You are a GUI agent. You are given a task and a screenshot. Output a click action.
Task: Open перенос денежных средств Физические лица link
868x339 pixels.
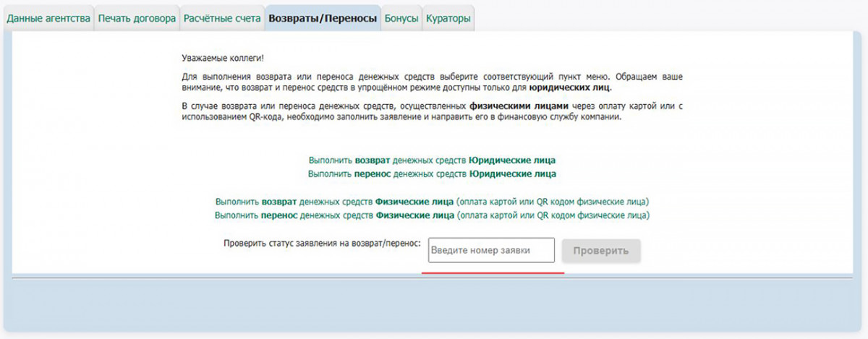432,215
